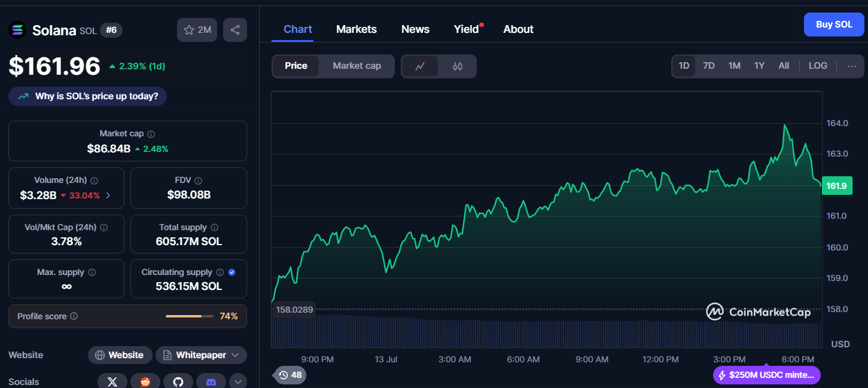This screenshot has height=388, width=868.
Task: Click the lightning icon on the USDC event
Action: pyautogui.click(x=722, y=375)
